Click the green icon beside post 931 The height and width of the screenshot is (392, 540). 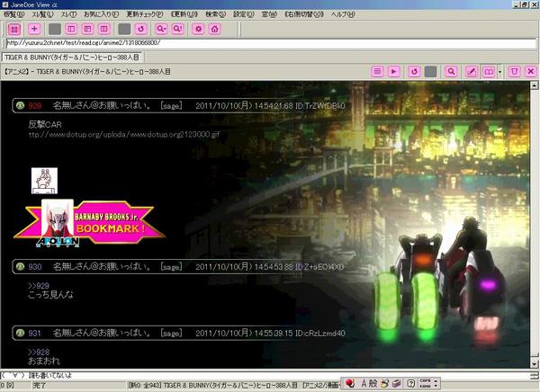pyautogui.click(x=21, y=333)
